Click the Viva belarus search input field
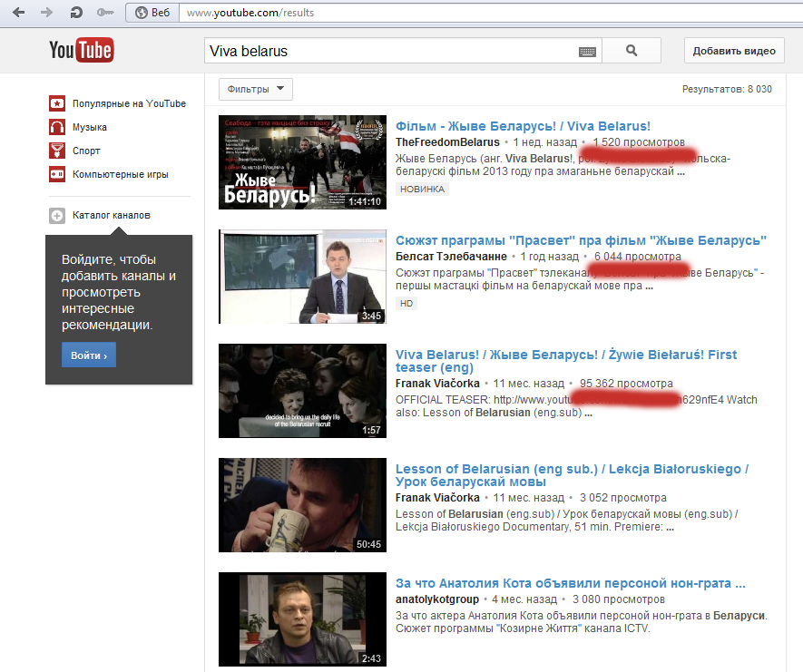Image resolution: width=803 pixels, height=672 pixels. tap(390, 52)
